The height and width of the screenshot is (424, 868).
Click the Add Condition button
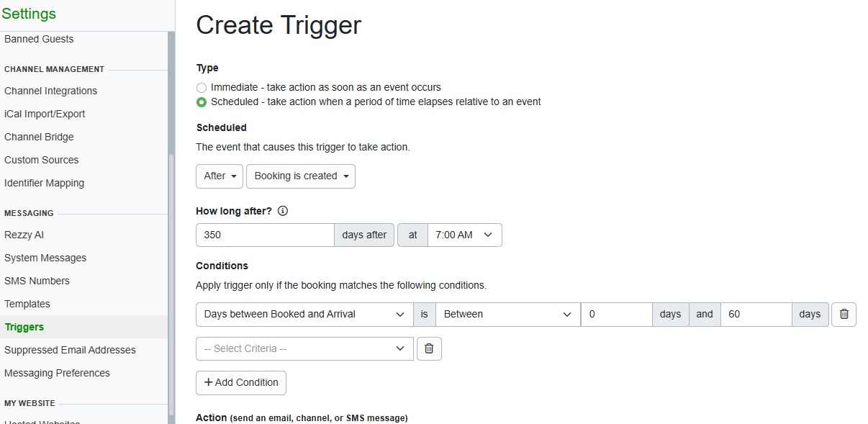pos(241,383)
